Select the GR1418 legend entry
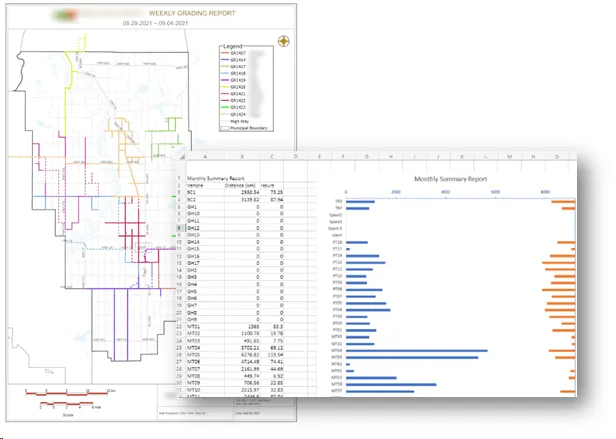 [233, 73]
